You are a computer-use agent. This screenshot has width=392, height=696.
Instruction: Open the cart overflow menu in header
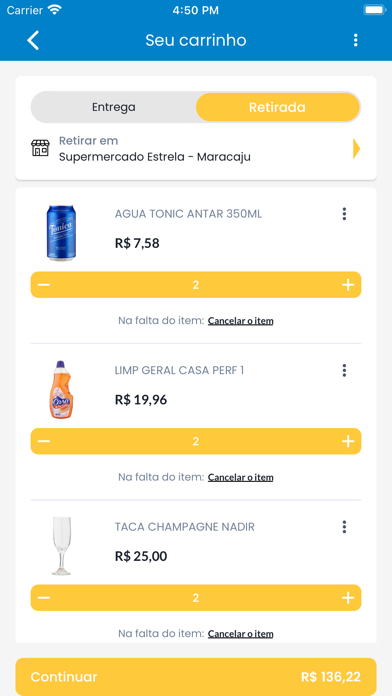[355, 40]
